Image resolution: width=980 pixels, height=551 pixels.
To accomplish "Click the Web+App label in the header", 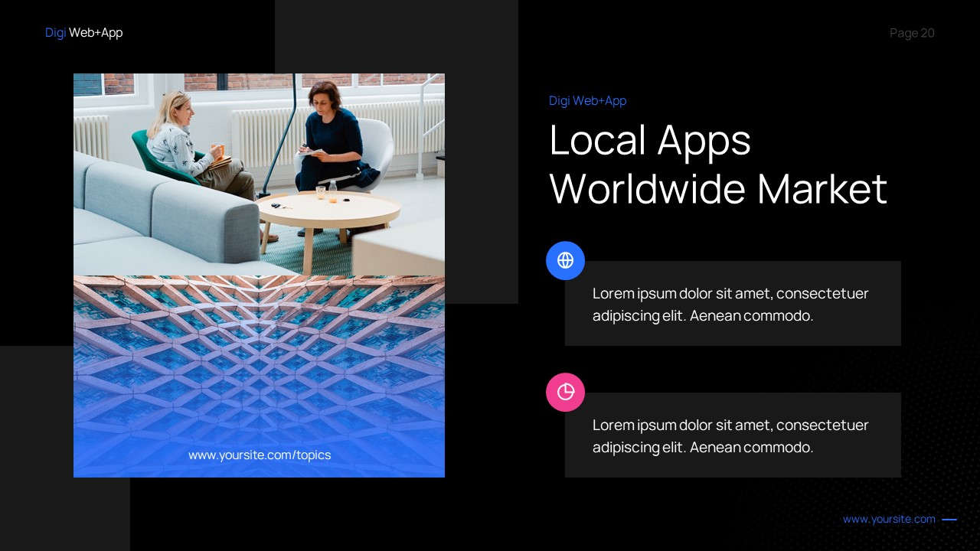I will click(x=95, y=33).
